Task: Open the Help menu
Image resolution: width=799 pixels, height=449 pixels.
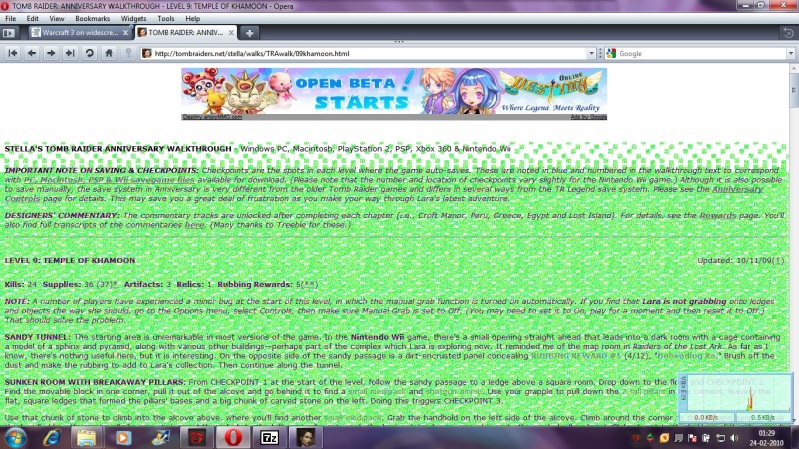Action: (192, 18)
